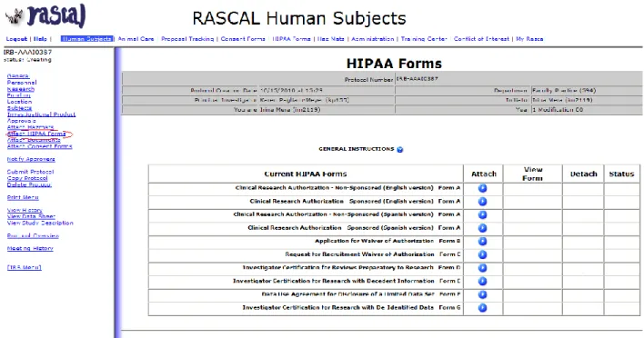The image size is (644, 338).
Task: Open Investigational Product section
Action: pos(41,114)
